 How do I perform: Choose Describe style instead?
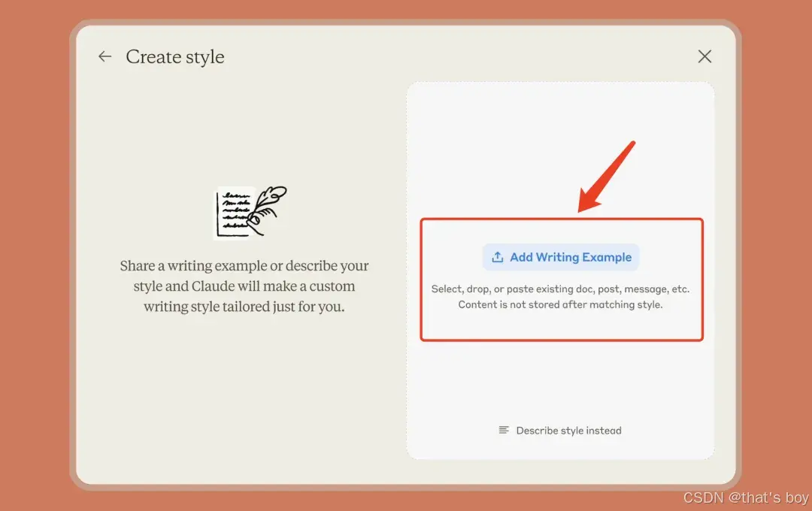[x=560, y=431]
